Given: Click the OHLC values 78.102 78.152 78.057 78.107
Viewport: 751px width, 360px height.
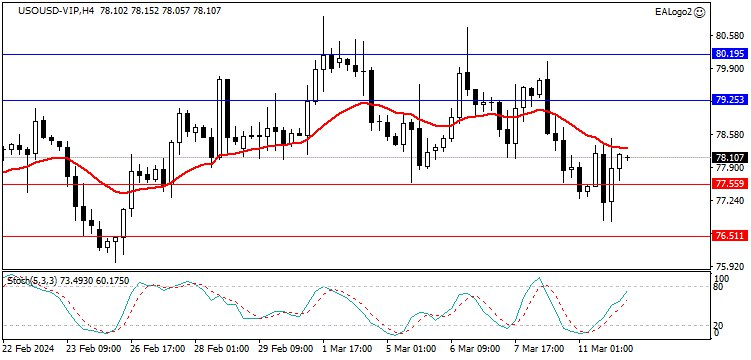Looking at the screenshot, I should [x=160, y=10].
